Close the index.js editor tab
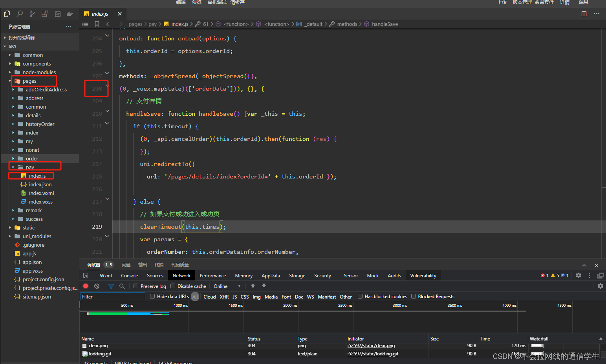Image resolution: width=606 pixels, height=364 pixels. point(120,14)
